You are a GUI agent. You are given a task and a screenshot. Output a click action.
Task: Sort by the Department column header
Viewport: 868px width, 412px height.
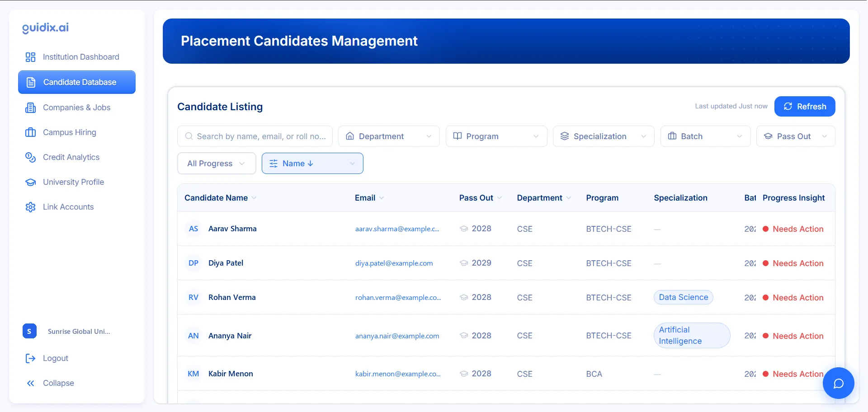click(544, 198)
